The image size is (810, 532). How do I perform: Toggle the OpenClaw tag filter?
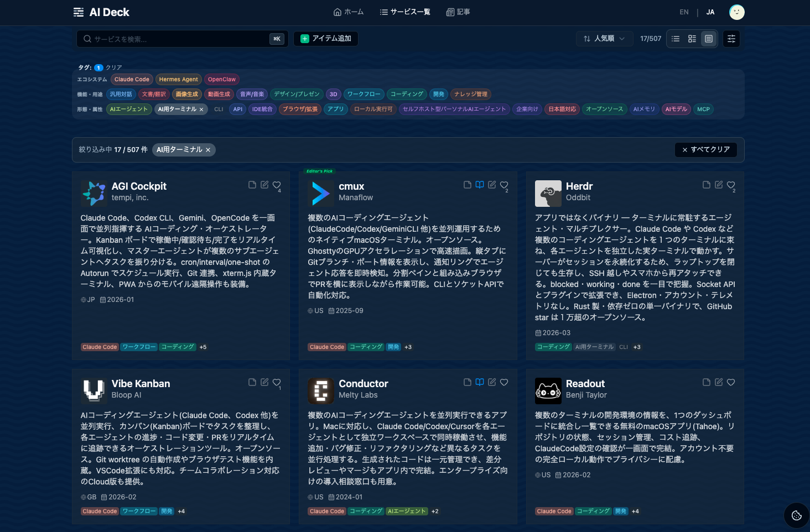tap(222, 80)
